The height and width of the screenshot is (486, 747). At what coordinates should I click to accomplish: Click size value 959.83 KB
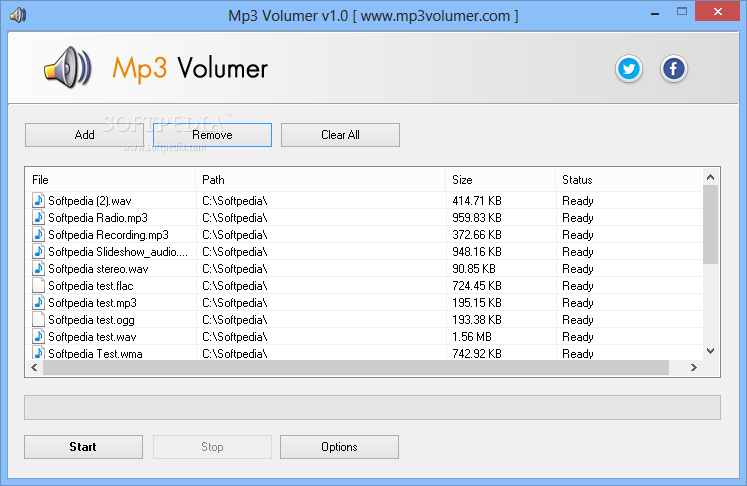coord(477,218)
